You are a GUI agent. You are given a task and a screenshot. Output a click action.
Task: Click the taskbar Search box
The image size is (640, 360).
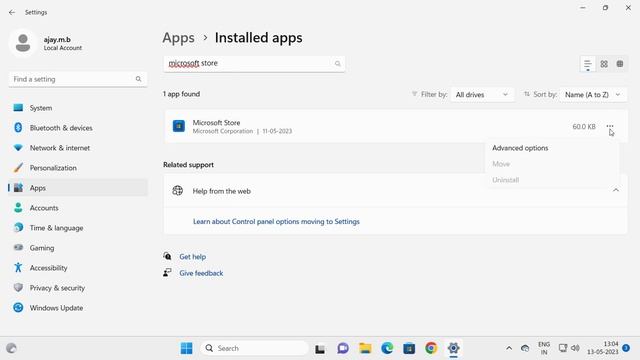[254, 348]
